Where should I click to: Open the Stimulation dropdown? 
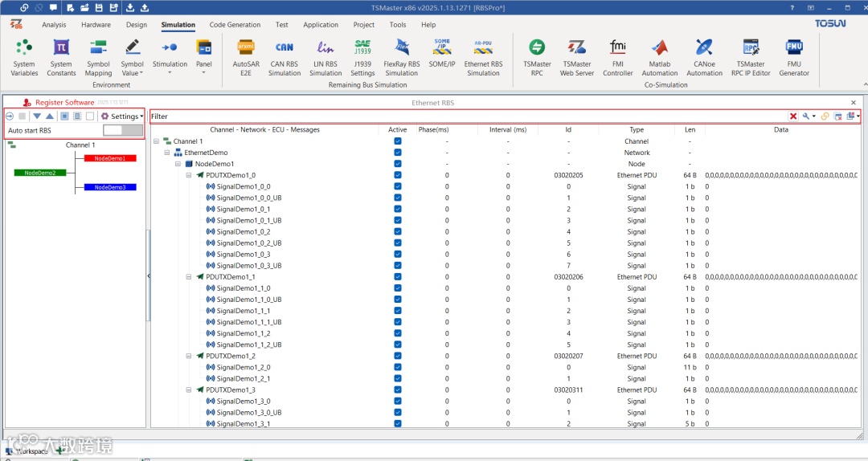(x=170, y=57)
